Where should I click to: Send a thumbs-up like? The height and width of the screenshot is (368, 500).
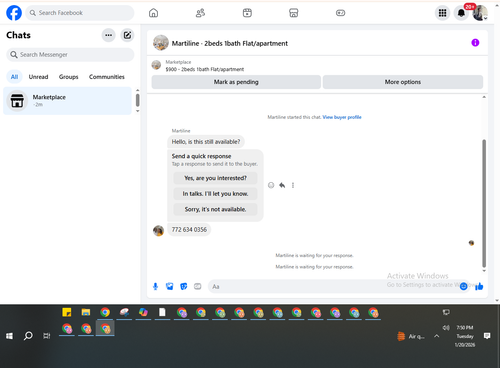pyautogui.click(x=479, y=286)
